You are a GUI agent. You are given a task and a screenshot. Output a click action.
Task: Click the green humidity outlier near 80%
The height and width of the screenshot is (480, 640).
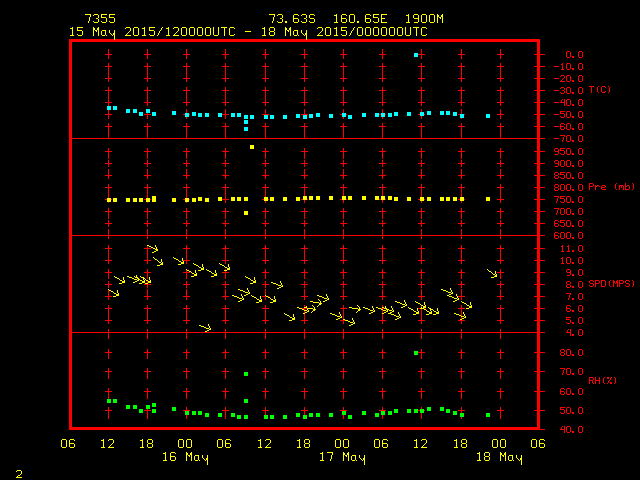point(415,352)
